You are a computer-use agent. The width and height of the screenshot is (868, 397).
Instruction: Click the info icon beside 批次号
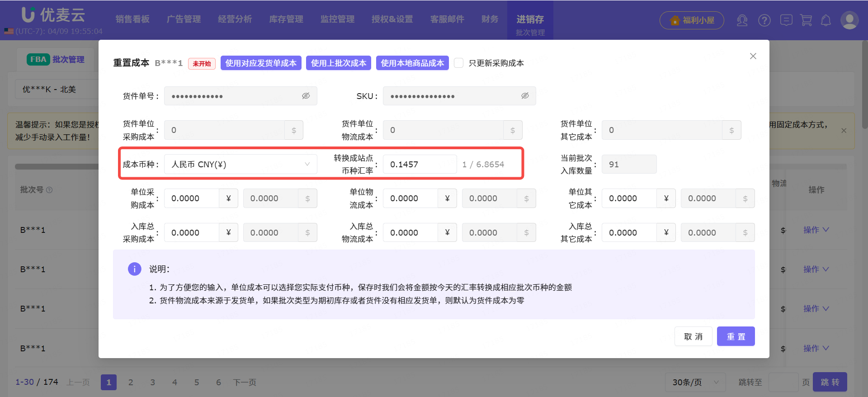50,190
